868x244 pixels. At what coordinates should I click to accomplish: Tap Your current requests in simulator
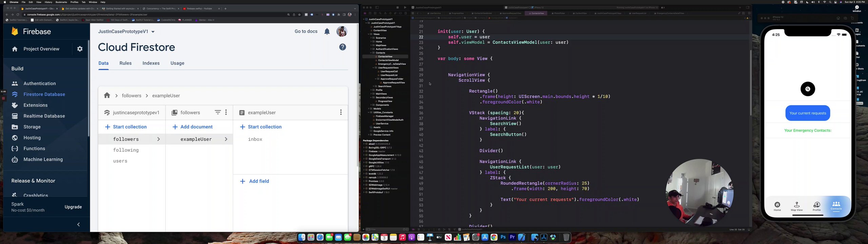808,113
